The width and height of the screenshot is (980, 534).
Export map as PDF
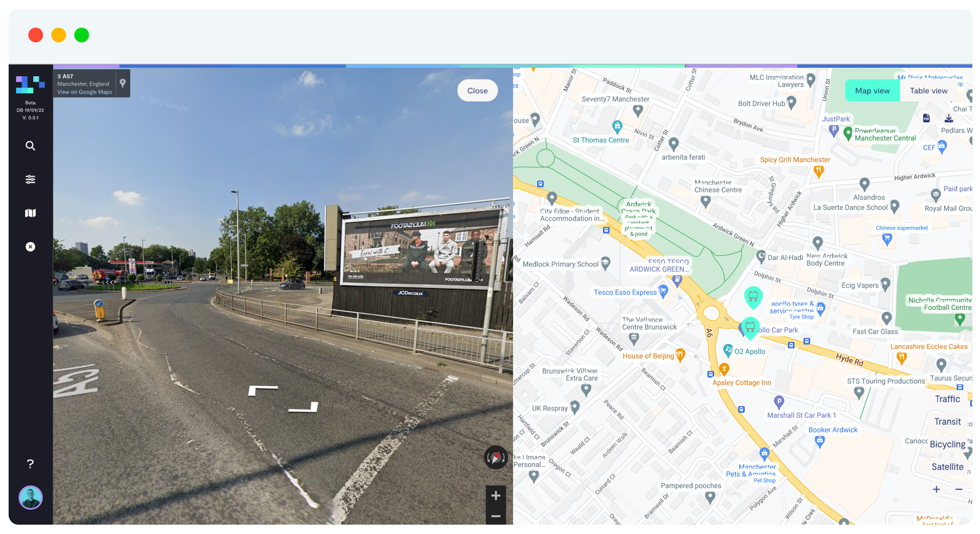coord(926,118)
